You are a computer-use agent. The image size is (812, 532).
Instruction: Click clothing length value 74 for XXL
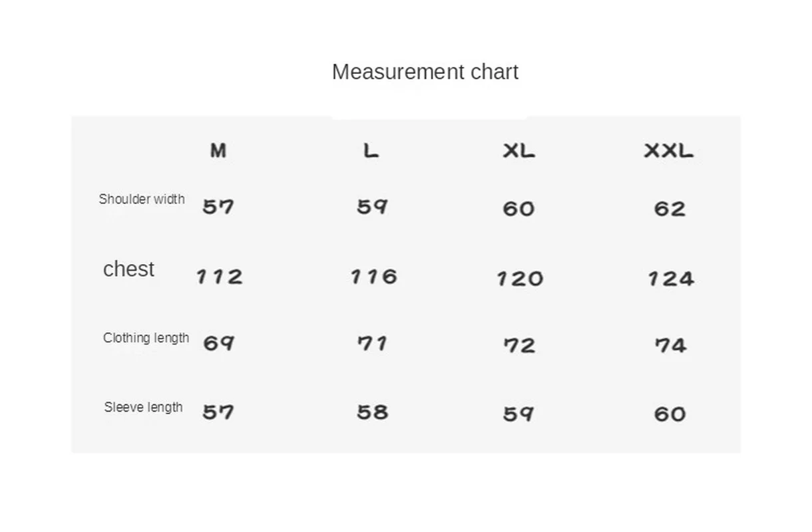670,345
